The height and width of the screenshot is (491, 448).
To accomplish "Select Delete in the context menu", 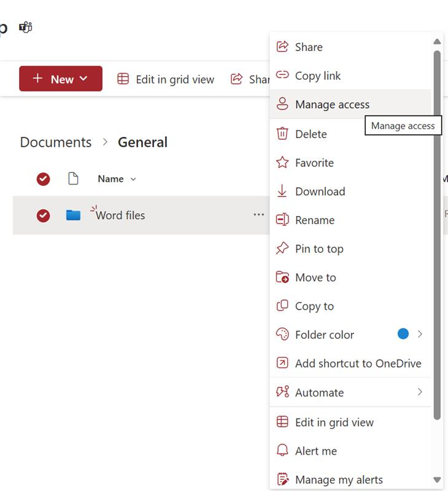I will (x=350, y=134).
